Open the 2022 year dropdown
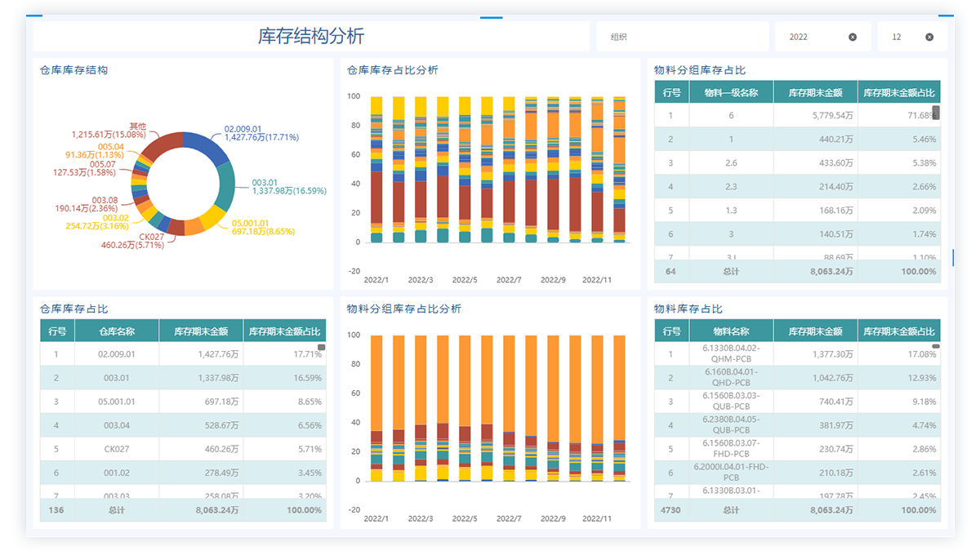 tap(813, 38)
